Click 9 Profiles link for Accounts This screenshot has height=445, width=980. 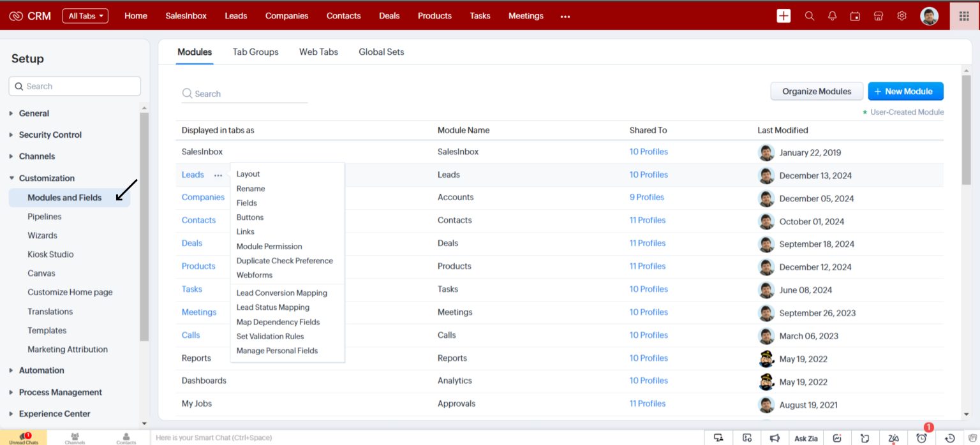[x=647, y=198]
